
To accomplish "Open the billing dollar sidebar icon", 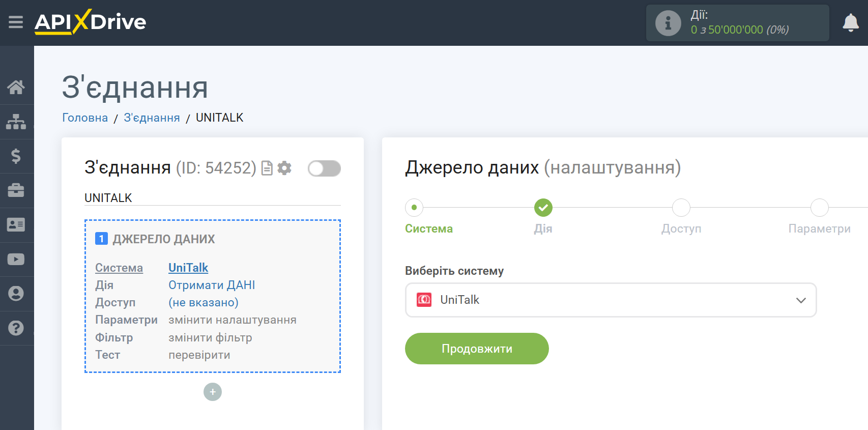I will [x=16, y=156].
